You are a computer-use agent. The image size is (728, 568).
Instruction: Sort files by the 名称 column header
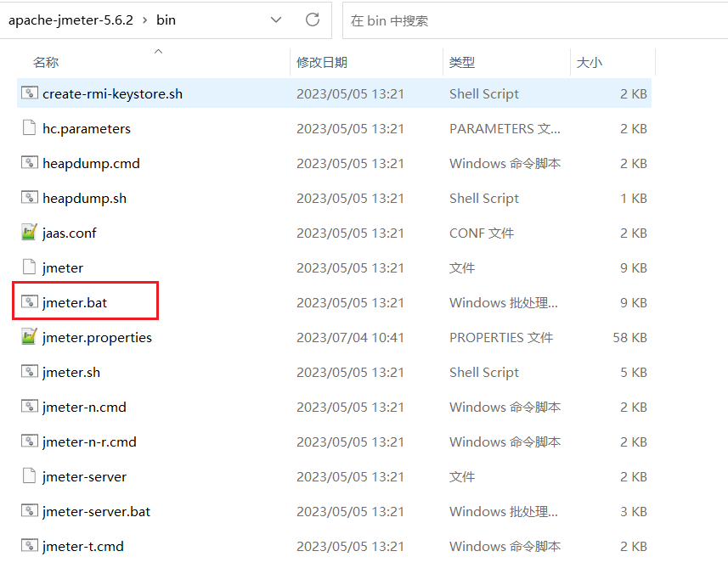46,62
